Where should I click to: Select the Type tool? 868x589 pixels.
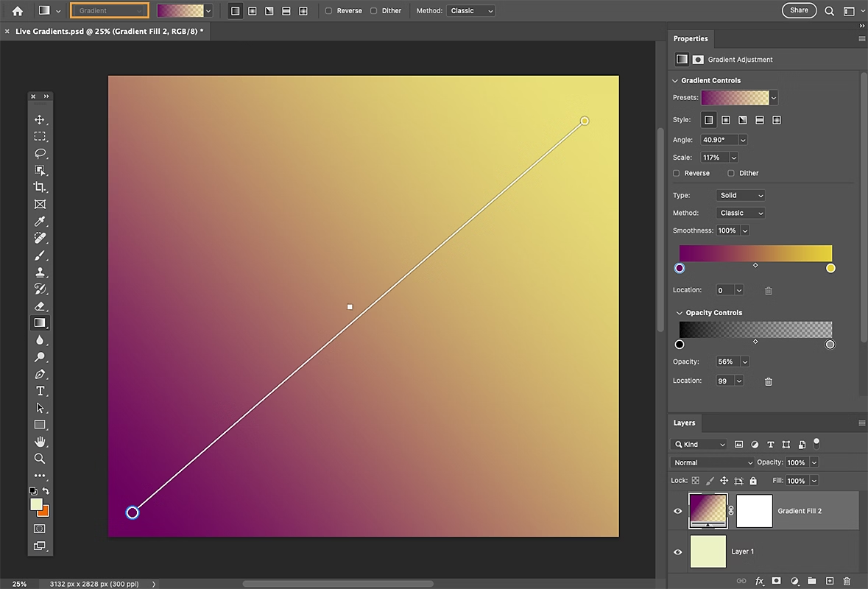pos(40,391)
